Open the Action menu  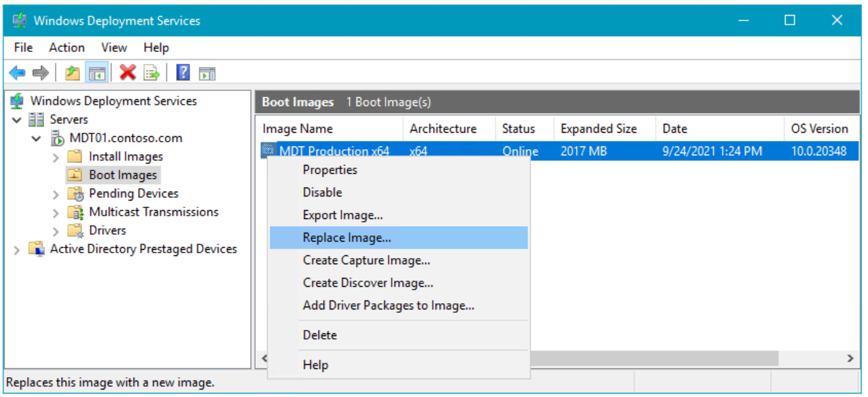(66, 47)
